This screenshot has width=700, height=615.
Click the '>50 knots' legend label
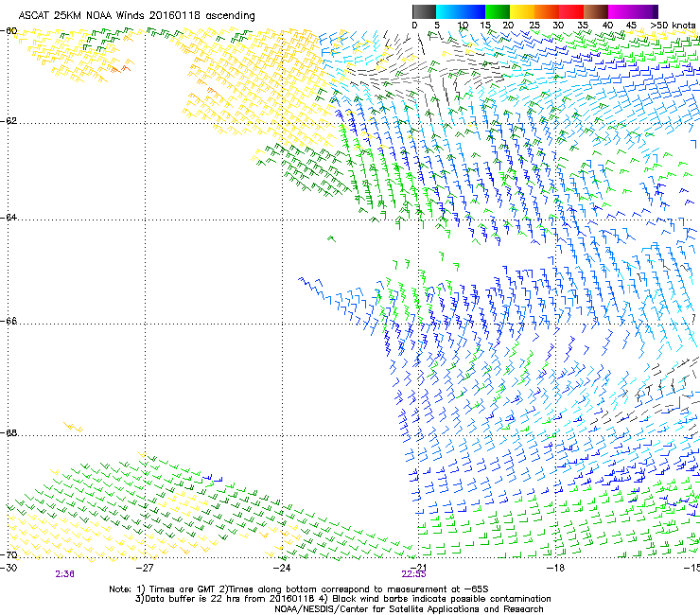tap(674, 26)
